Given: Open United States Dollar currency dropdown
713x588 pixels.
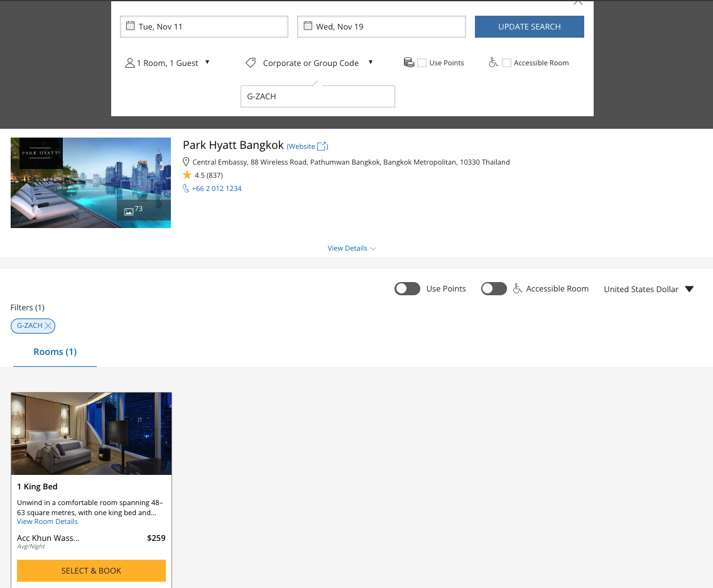Looking at the screenshot, I should (649, 289).
